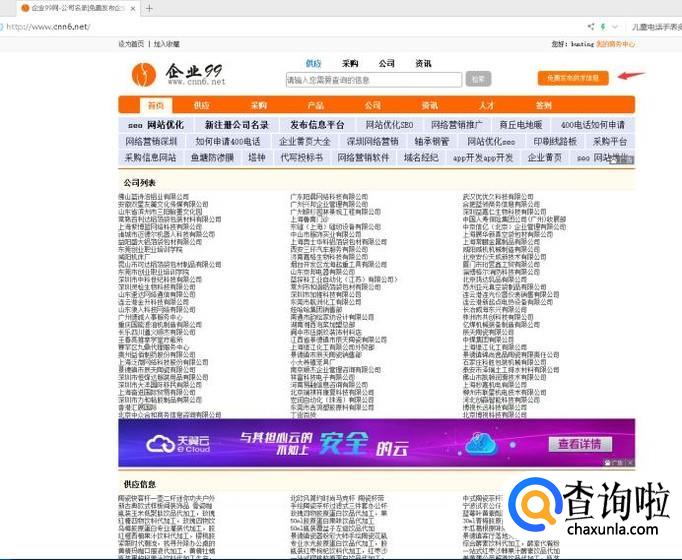
Task: Open 人才 in orange navigation bar
Action: click(x=487, y=106)
